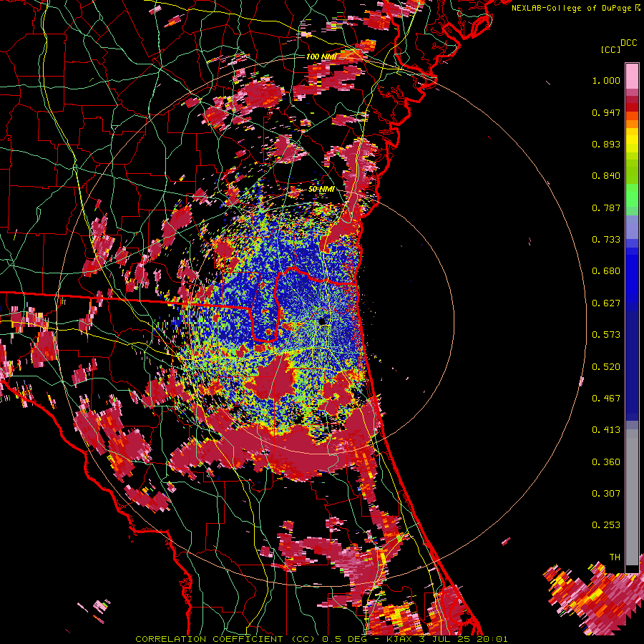Click the 3 JUL 25 date in caption

tap(444, 639)
